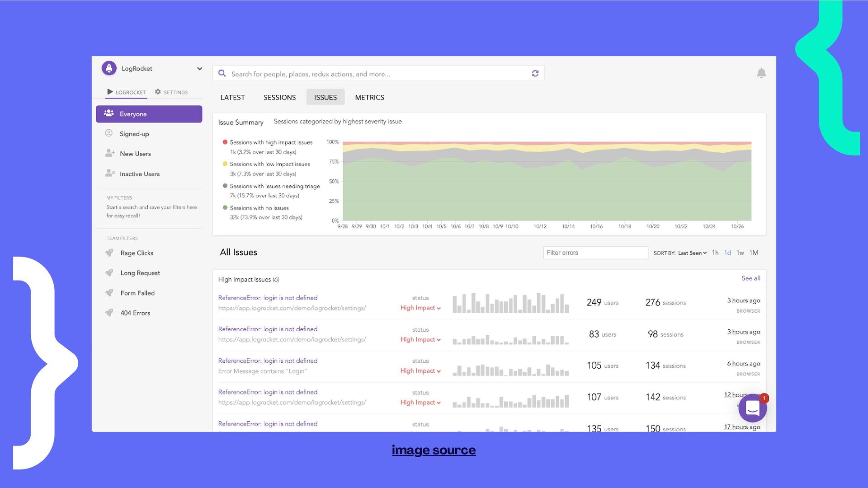Select the 1d time range
868x488 pixels.
[727, 253]
